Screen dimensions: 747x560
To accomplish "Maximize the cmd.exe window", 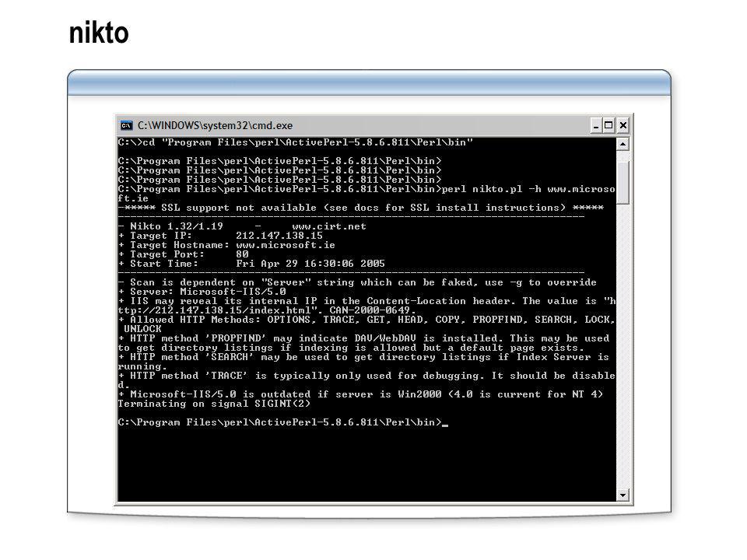I will click(608, 126).
